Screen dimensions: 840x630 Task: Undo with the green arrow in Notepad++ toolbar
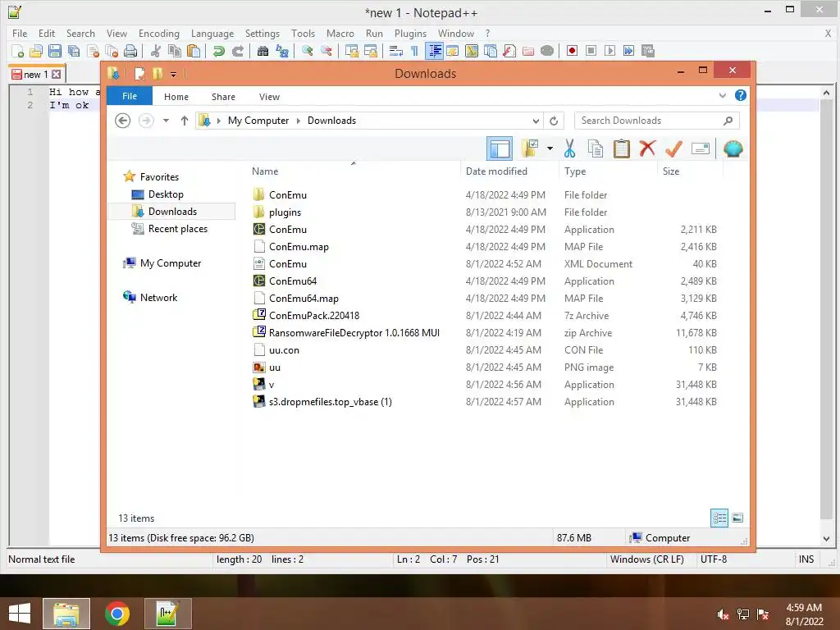pyautogui.click(x=218, y=51)
